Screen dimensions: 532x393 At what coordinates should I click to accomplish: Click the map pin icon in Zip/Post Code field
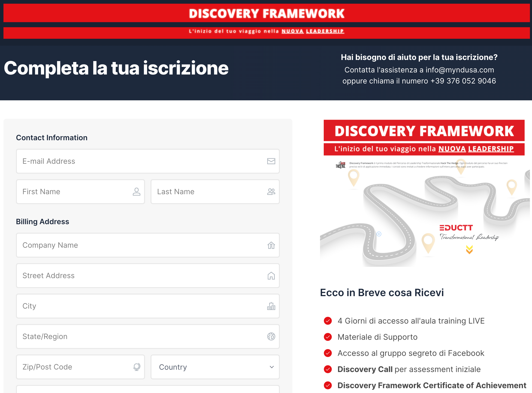137,367
